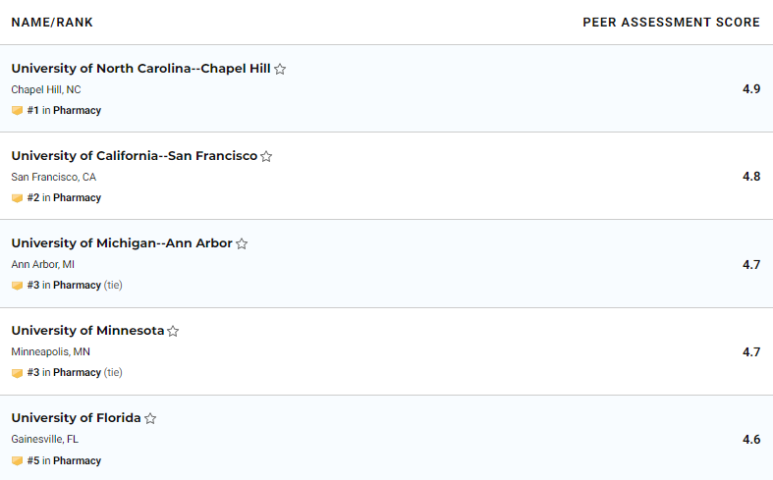Click University of Minnesota's #3 badge icon
Viewport: 773px width, 480px height.
[x=17, y=373]
